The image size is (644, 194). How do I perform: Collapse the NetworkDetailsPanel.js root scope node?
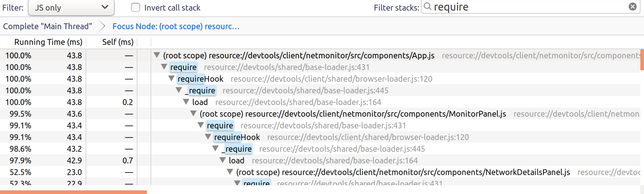pyautogui.click(x=230, y=172)
